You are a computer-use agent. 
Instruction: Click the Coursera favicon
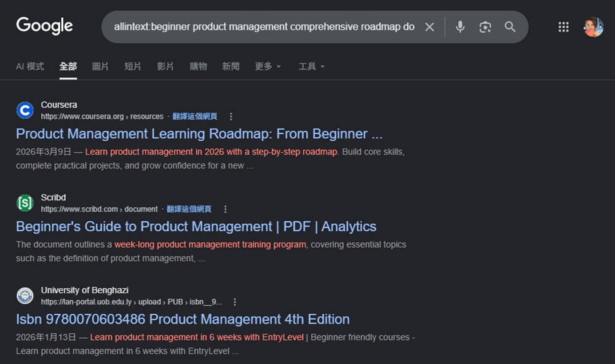25,110
